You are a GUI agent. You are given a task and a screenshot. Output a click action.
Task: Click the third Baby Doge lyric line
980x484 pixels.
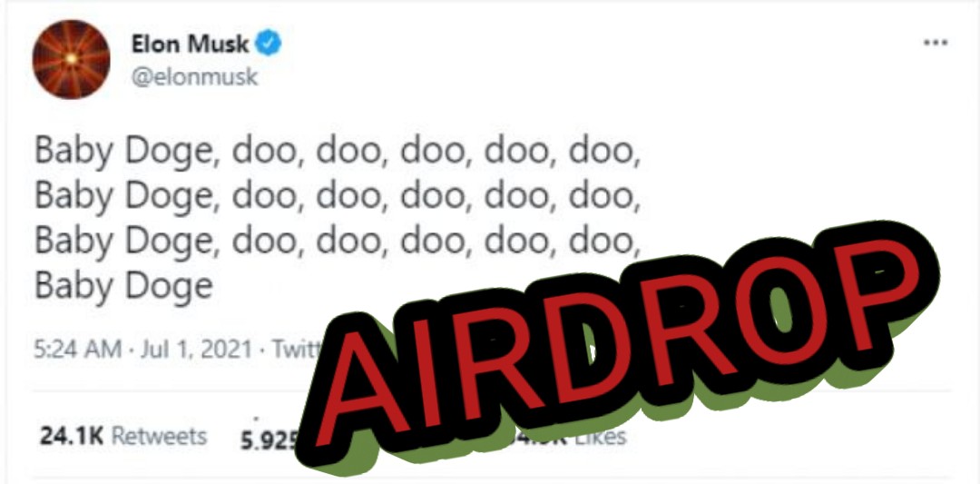pyautogui.click(x=338, y=242)
